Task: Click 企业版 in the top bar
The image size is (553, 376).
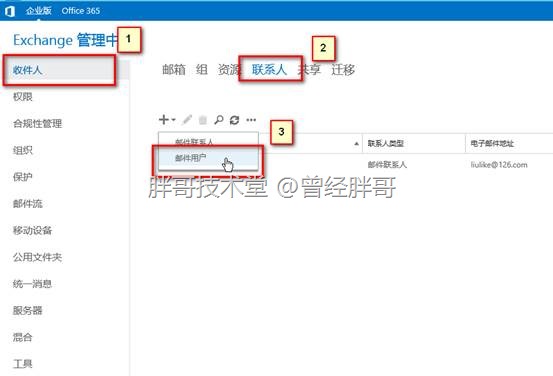Action: pyautogui.click(x=38, y=11)
